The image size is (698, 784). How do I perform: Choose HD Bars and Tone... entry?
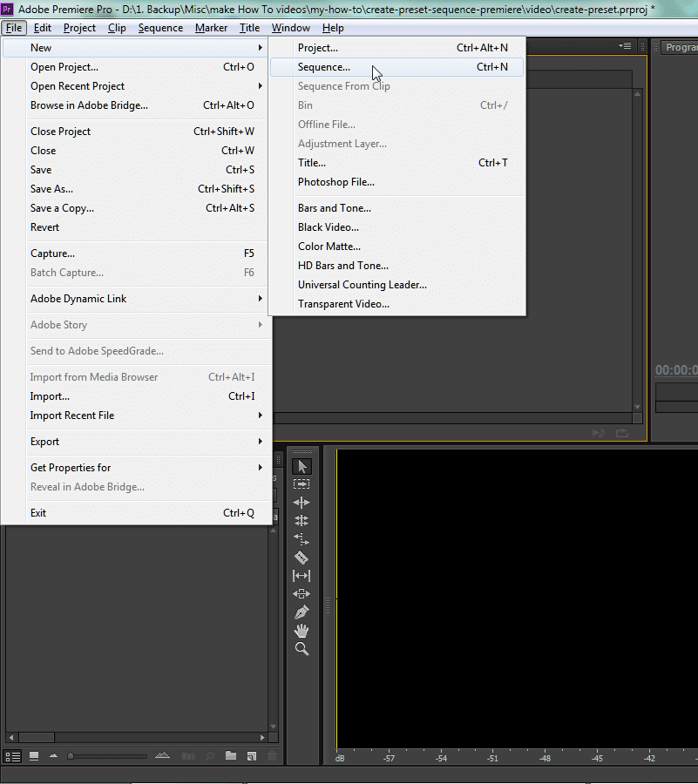[397, 266]
